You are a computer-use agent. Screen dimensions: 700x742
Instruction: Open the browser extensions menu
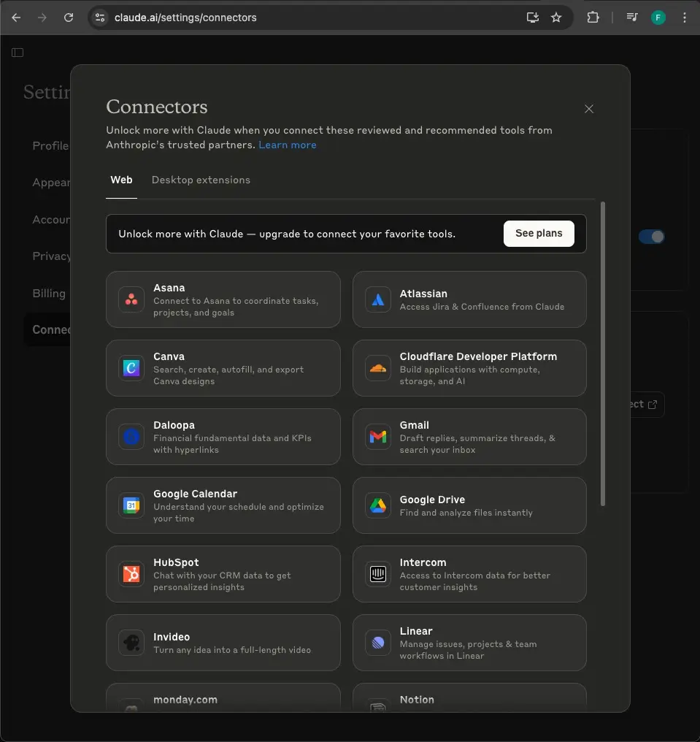[x=593, y=18]
